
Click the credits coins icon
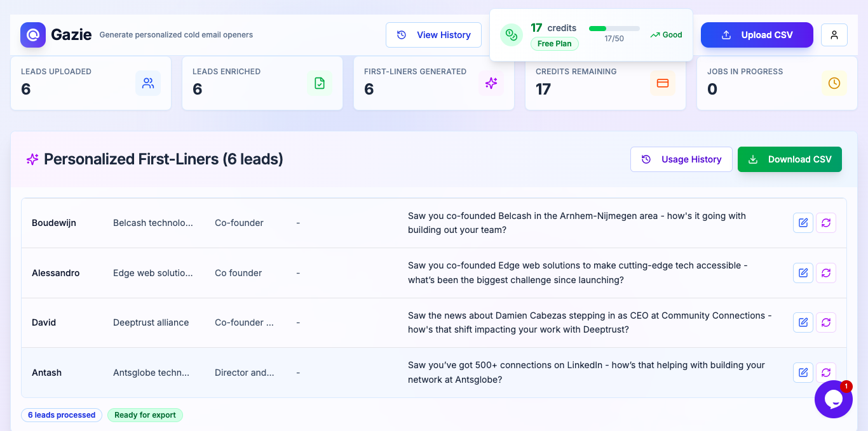coord(512,35)
